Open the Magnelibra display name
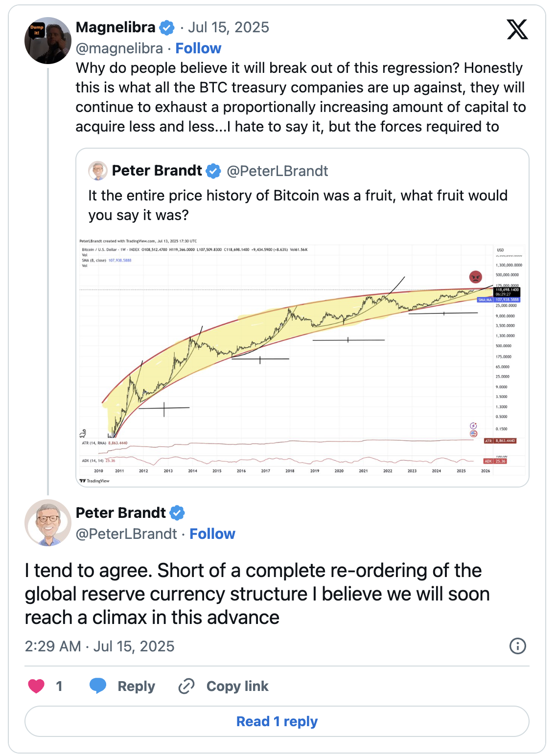This screenshot has height=756, width=556. 116,27
